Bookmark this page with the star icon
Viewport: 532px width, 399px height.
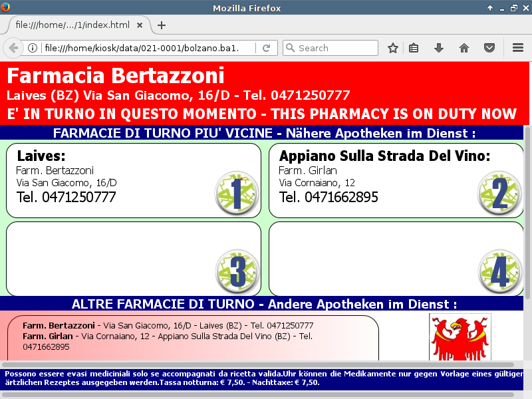(393, 48)
